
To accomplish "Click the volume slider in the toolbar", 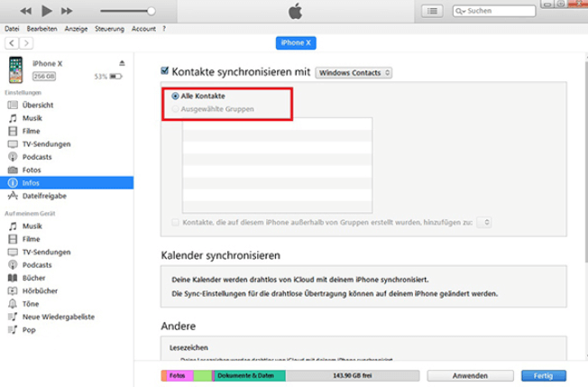I will pyautogui.click(x=126, y=11).
